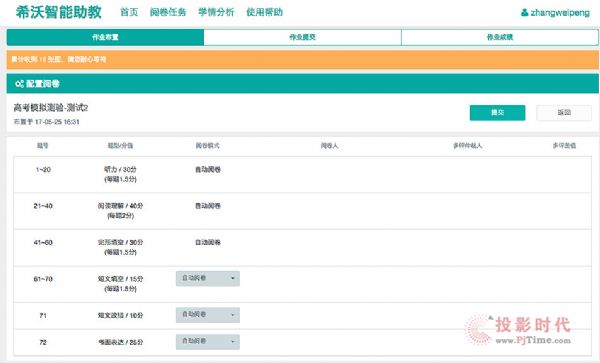600x363 pixels.
Task: Open grading mode dropdown for questions 61~70
Action: click(x=208, y=278)
